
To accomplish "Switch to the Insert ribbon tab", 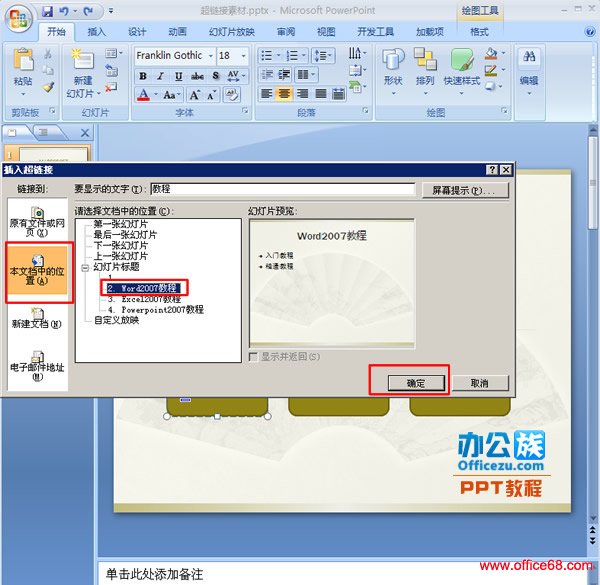I will pyautogui.click(x=96, y=32).
